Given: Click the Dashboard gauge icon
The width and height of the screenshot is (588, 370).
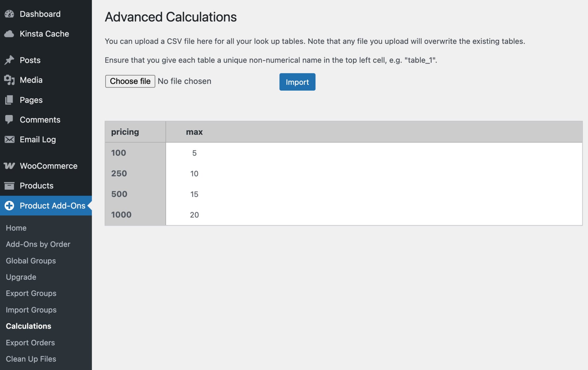Looking at the screenshot, I should pos(9,14).
